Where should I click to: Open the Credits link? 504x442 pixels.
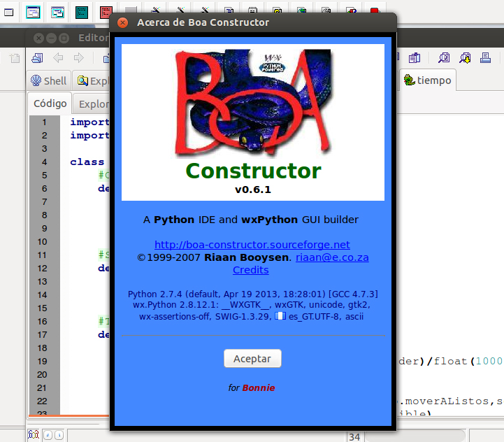tap(251, 270)
